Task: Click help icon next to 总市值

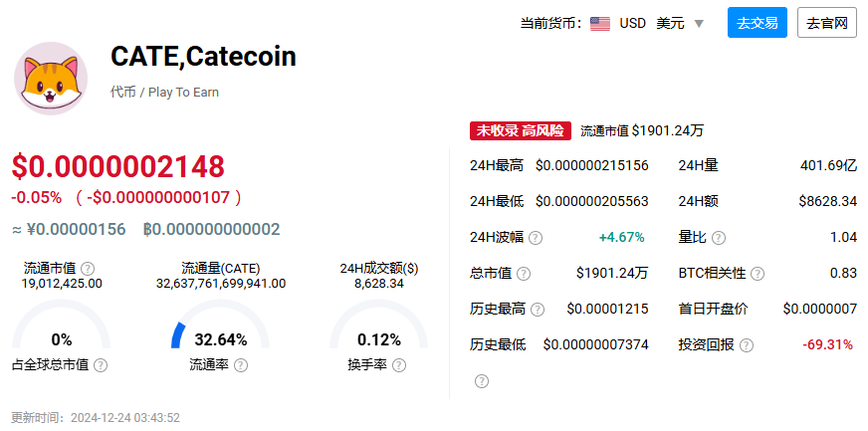Action: (524, 274)
